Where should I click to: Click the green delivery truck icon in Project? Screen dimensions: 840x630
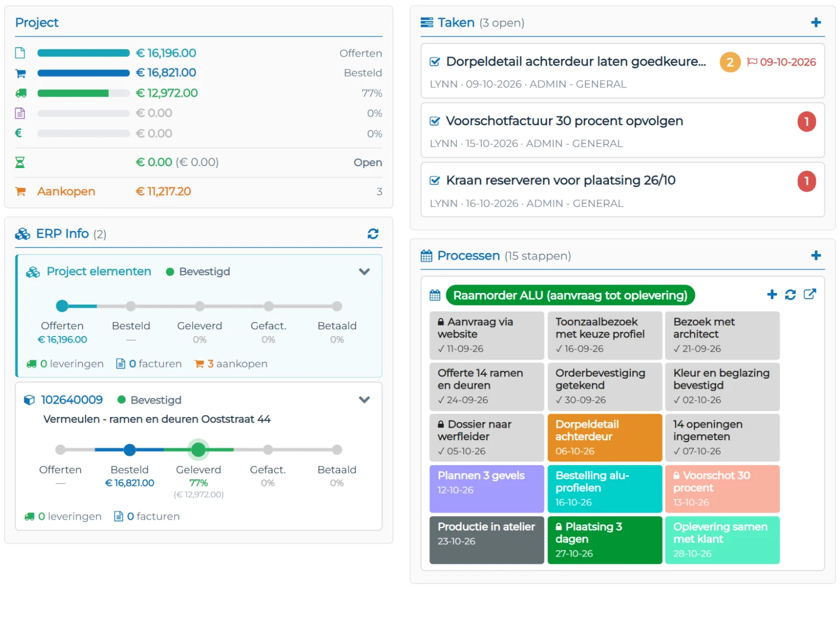[20, 93]
